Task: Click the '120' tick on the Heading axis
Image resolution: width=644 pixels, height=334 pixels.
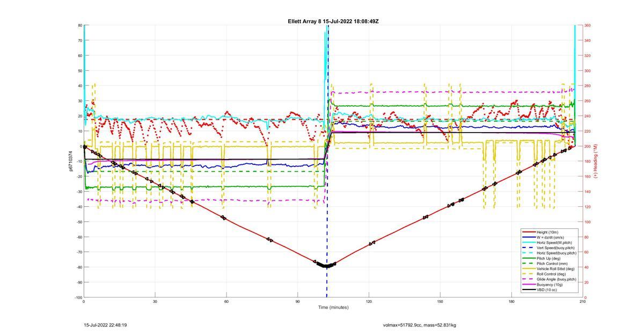Action: [x=588, y=207]
